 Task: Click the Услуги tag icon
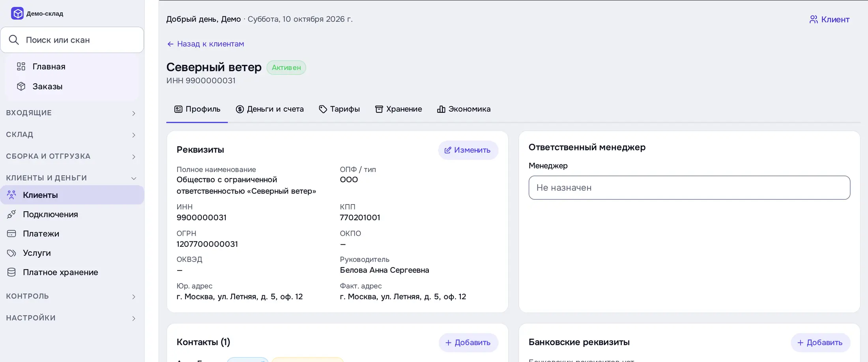(11, 253)
